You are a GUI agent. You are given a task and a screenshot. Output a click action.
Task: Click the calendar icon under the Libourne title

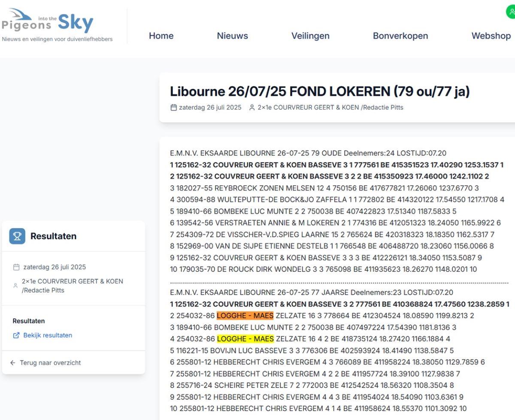click(173, 108)
